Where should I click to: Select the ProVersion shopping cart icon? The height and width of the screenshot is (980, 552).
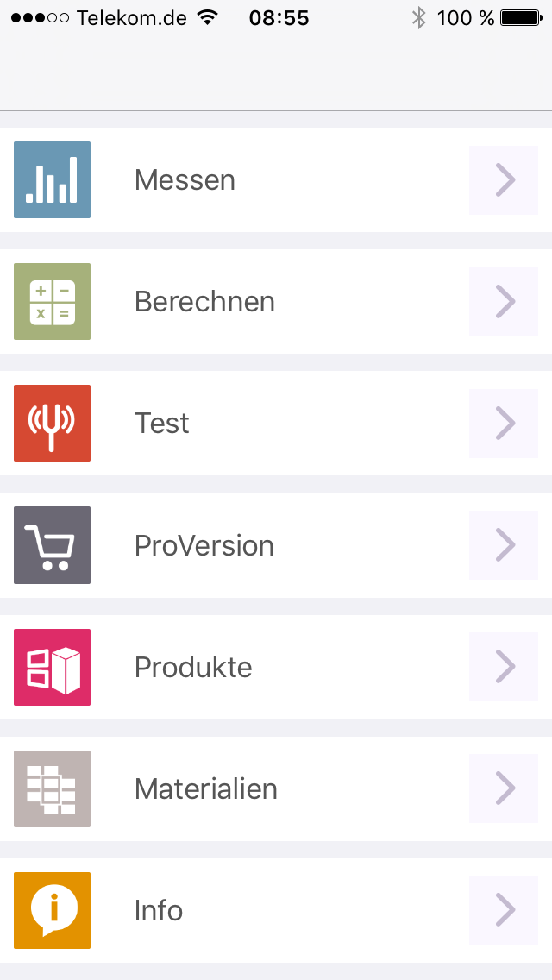pyautogui.click(x=52, y=544)
